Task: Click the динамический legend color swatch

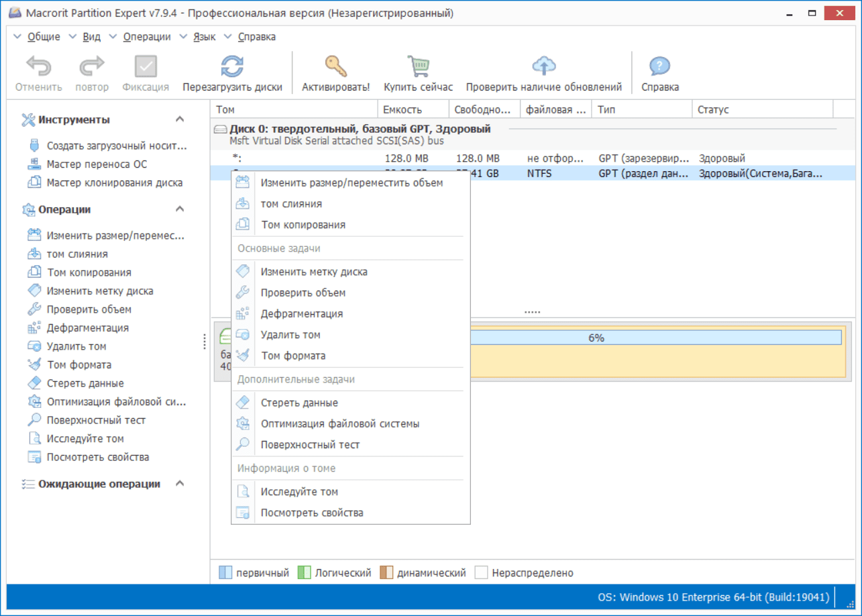Action: coord(386,573)
